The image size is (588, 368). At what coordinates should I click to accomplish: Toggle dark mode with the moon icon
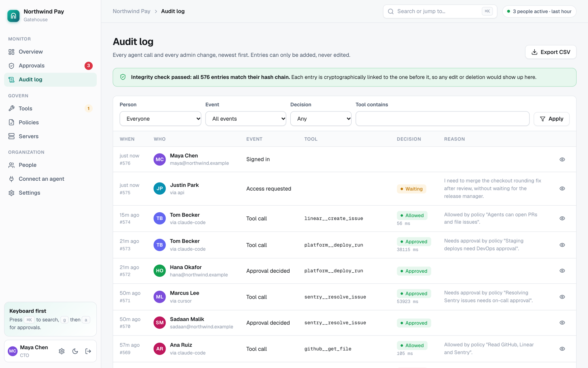click(x=75, y=351)
